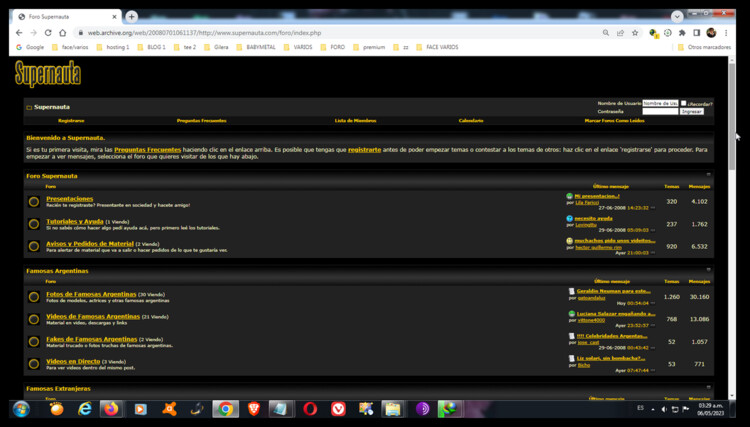
Task: Open the tab search dropdown arrow
Action: pyautogui.click(x=677, y=17)
